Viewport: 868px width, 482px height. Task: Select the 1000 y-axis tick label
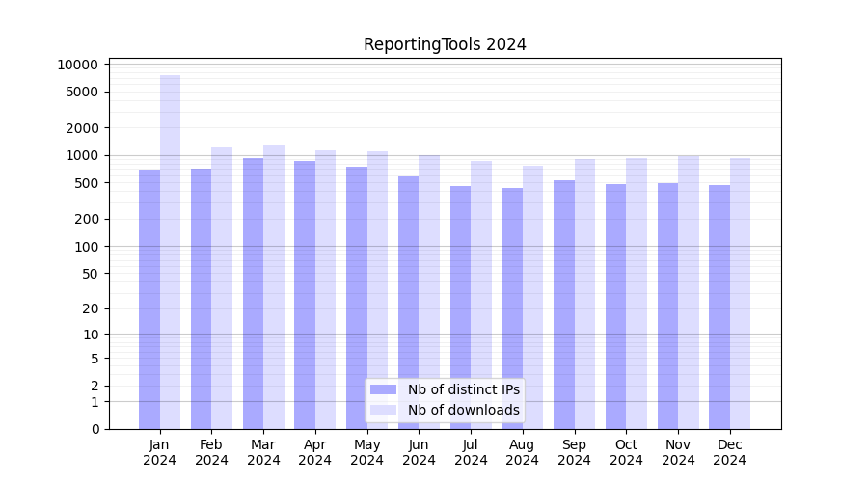[x=82, y=155]
